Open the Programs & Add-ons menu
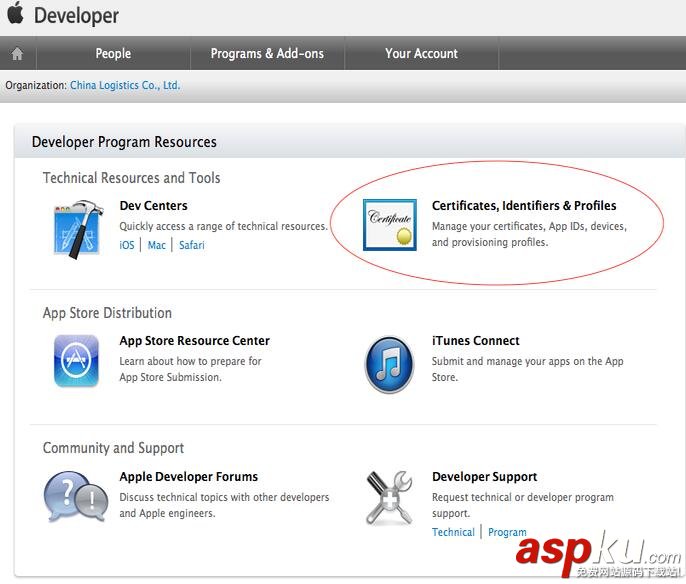Viewport: 686px width, 584px height. 267,53
